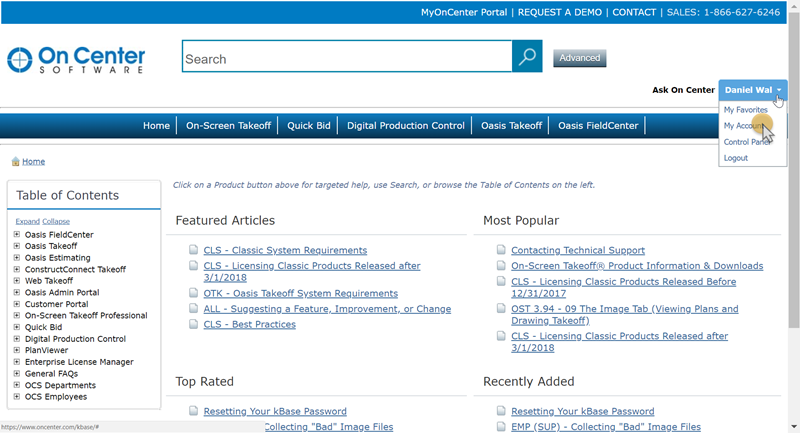Click document icon beside OTK - Oasis Takeoff System Requirements
This screenshot has width=800, height=433.
pyautogui.click(x=193, y=293)
